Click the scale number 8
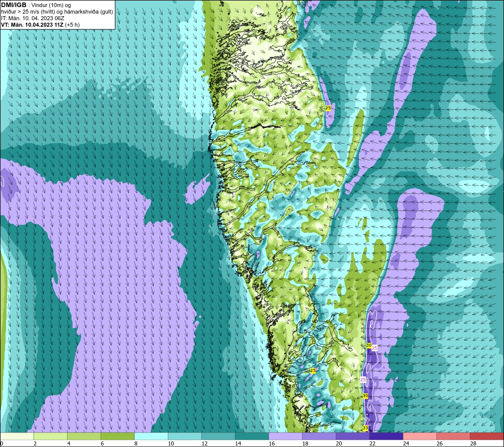This screenshot has height=447, width=504. pyautogui.click(x=136, y=443)
